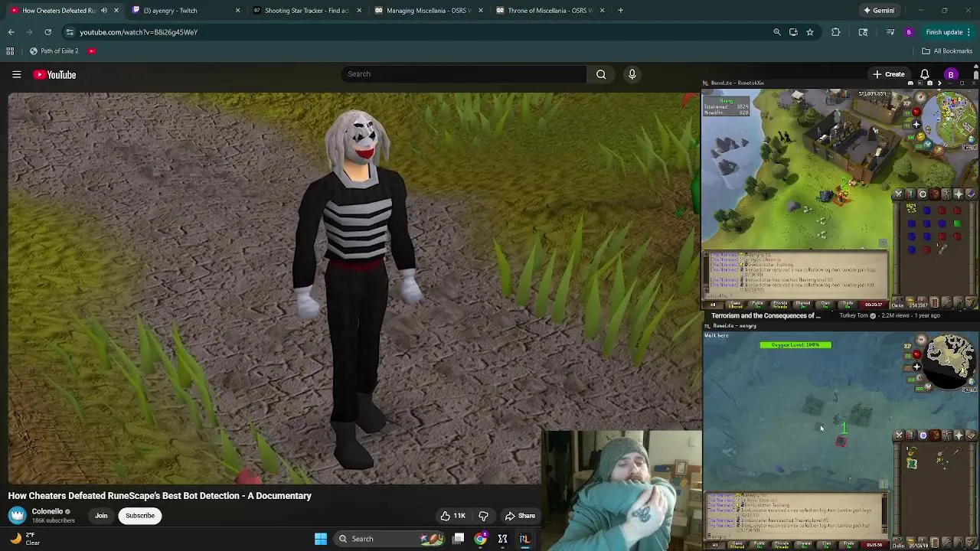Open the Inventory tab in top RuneLite window
The width and height of the screenshot is (980, 551).
(935, 194)
